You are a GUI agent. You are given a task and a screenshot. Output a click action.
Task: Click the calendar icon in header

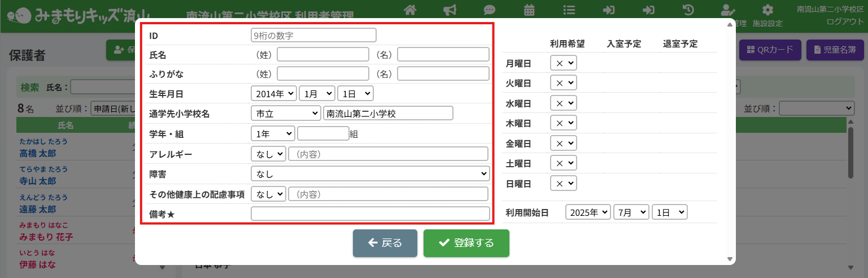point(529,10)
